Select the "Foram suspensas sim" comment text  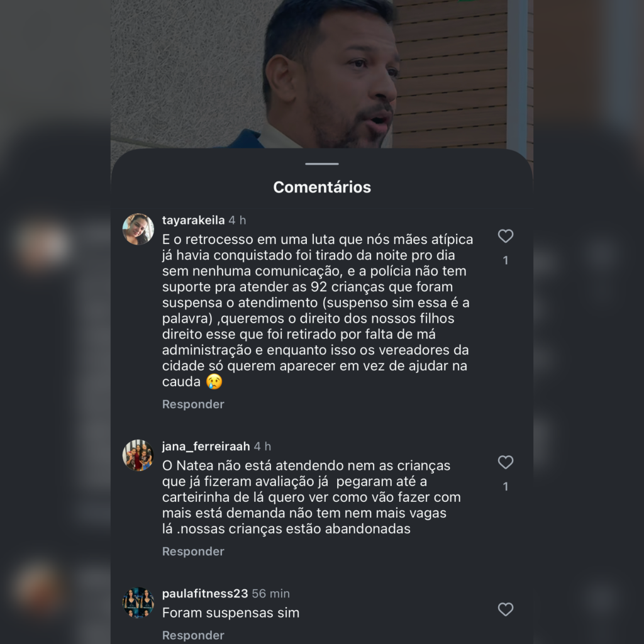click(x=231, y=613)
